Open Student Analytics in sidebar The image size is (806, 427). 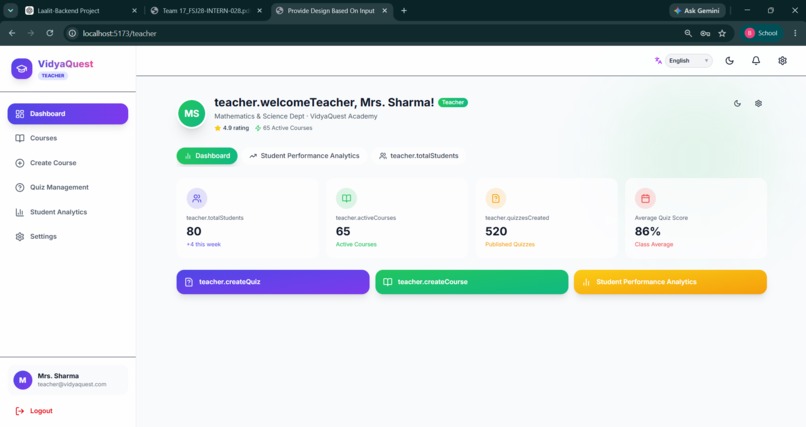[67, 212]
